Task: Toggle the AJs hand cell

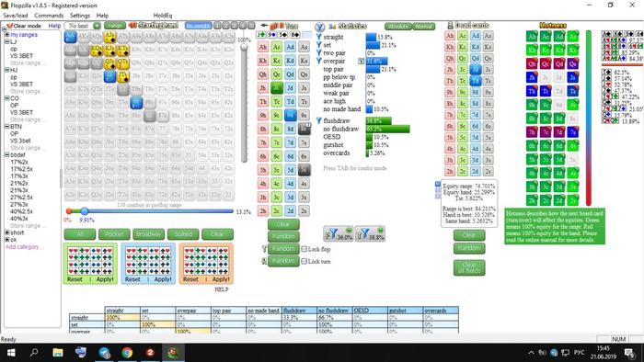Action: pyautogui.click(x=109, y=37)
